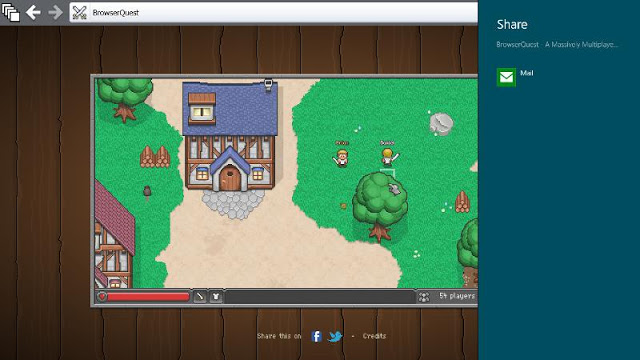Share via the green Mail icon
The image size is (640, 360).
[x=506, y=77]
